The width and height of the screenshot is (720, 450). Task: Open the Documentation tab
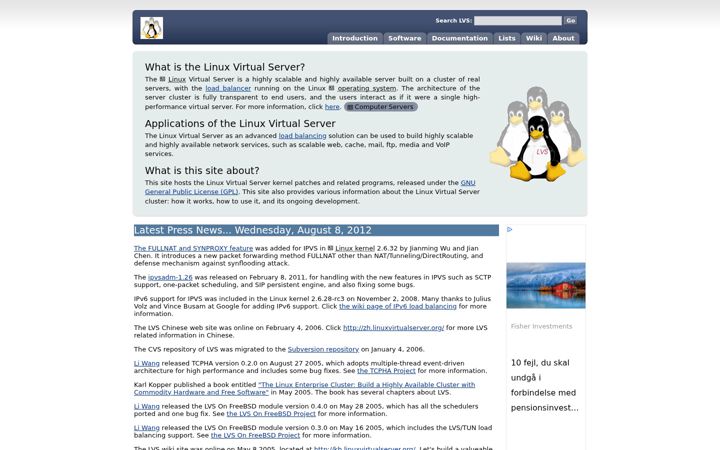coord(460,38)
